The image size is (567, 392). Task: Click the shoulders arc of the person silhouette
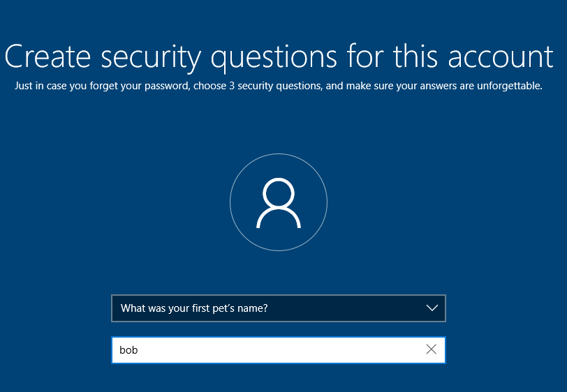(x=279, y=218)
